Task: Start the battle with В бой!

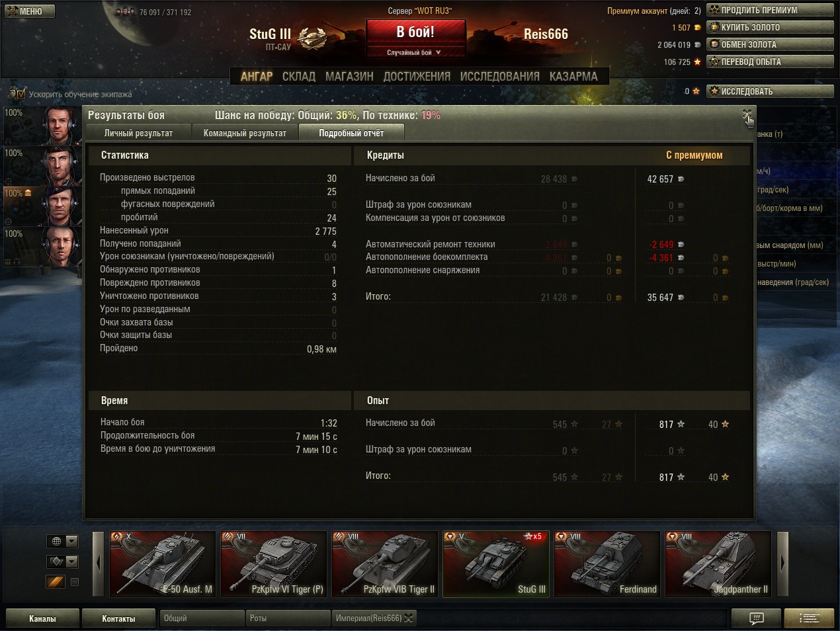Action: tap(415, 32)
